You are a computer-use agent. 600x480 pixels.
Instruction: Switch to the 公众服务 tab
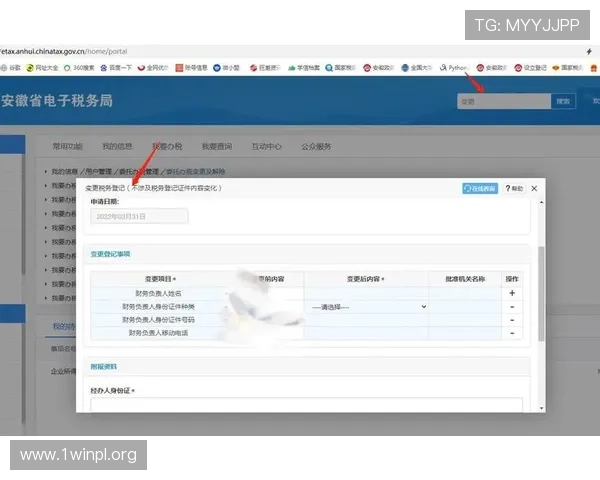coord(316,146)
